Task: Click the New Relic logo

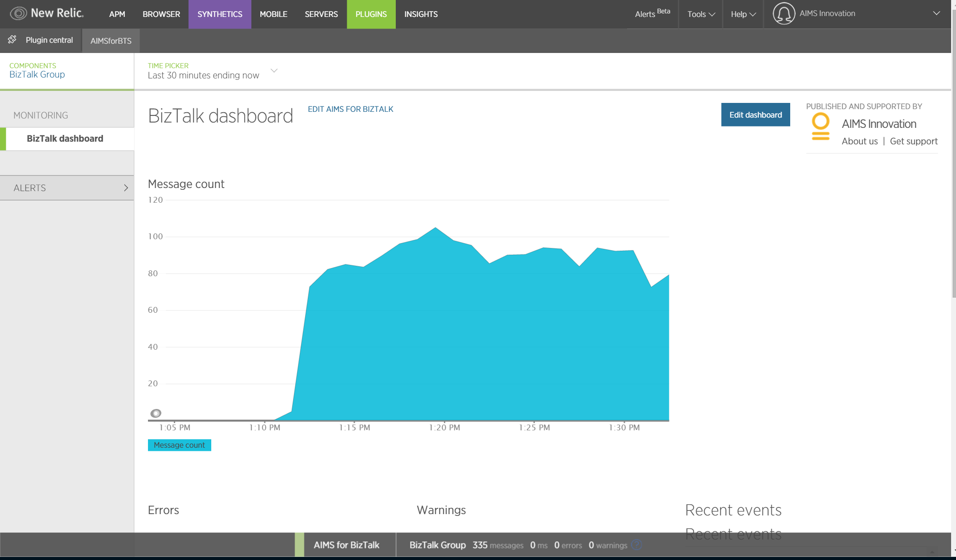Action: click(47, 13)
